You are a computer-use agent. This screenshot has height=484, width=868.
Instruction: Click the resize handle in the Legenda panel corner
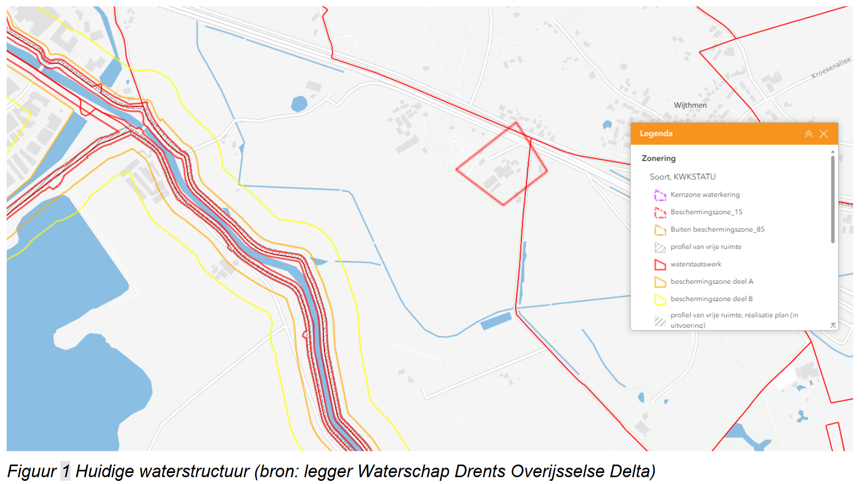coord(833,325)
